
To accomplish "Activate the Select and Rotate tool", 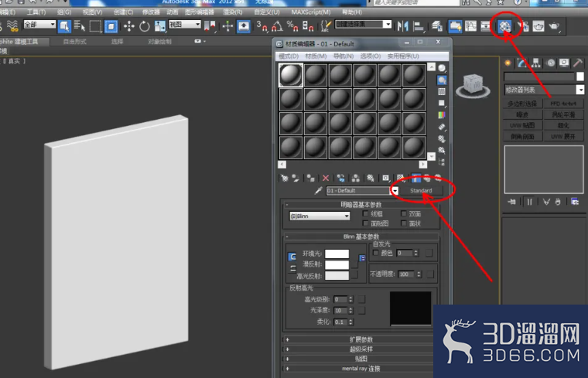I will click(x=145, y=26).
